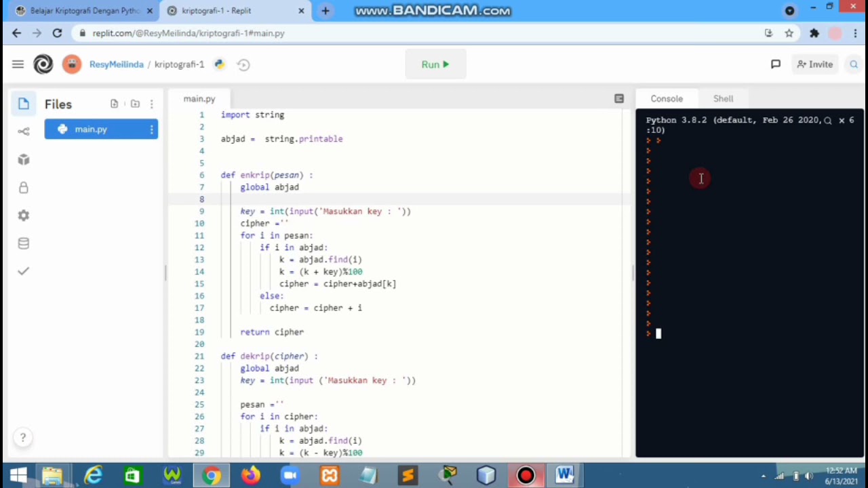
Task: Open Windows Start menu
Action: [18, 476]
